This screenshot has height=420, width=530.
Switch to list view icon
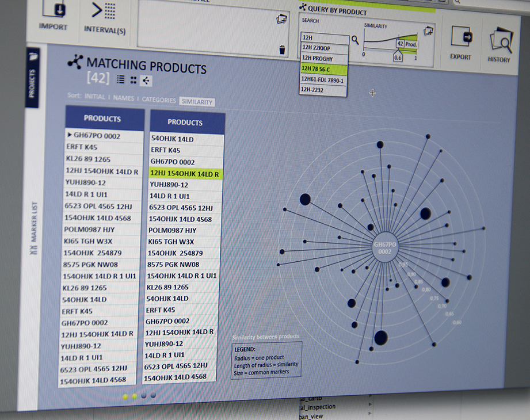pyautogui.click(x=121, y=79)
